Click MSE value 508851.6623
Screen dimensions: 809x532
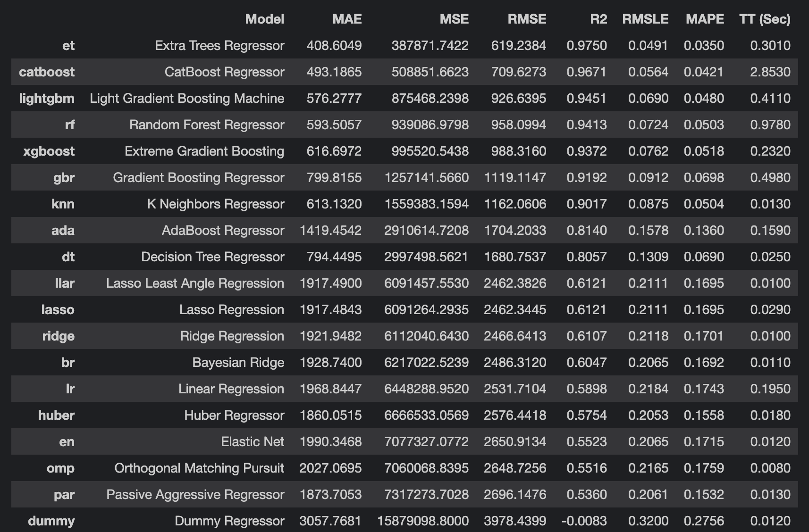(x=430, y=72)
